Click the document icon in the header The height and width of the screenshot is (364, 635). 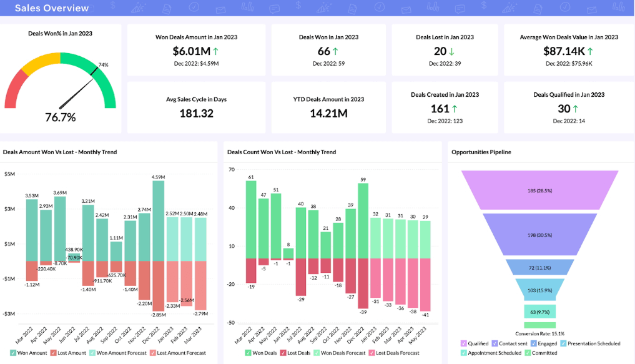166,8
